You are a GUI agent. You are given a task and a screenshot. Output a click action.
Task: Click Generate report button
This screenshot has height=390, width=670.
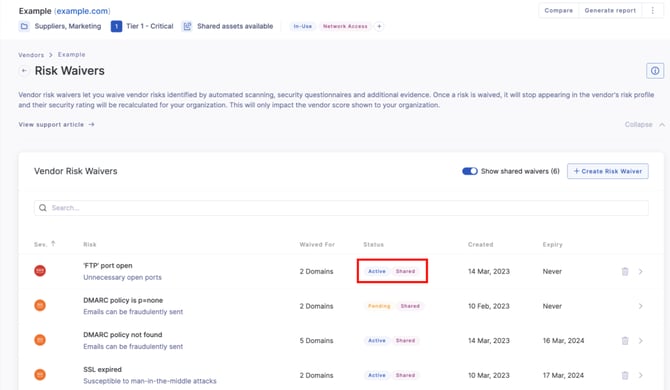coord(610,11)
